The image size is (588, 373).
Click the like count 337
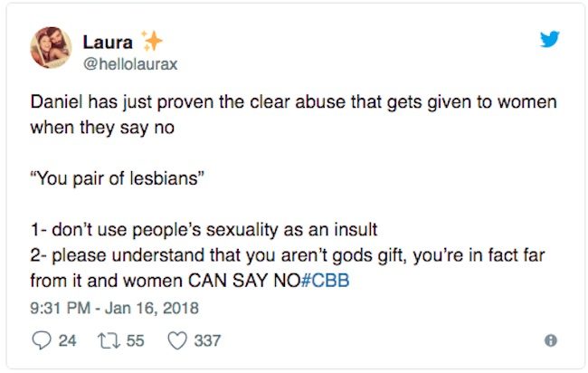pyautogui.click(x=207, y=341)
